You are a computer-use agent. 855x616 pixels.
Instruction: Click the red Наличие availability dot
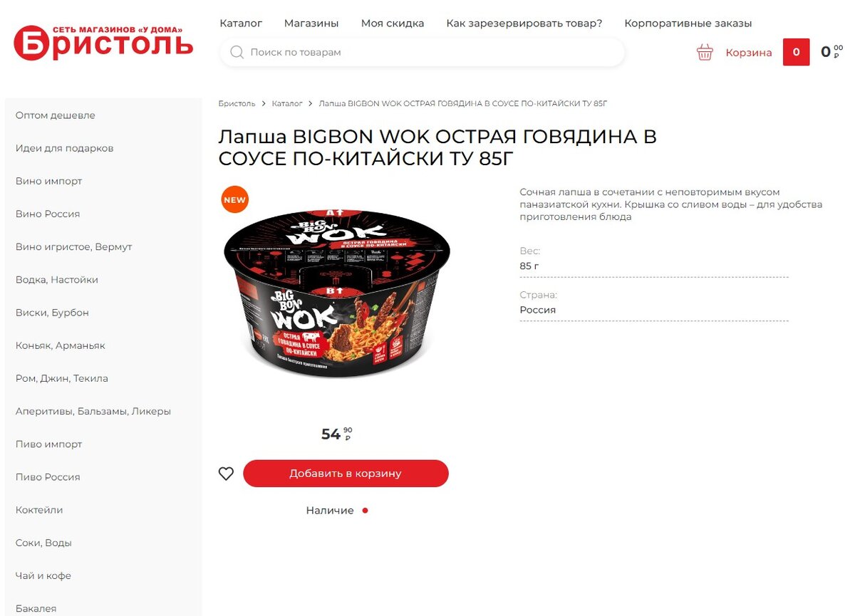tap(365, 511)
